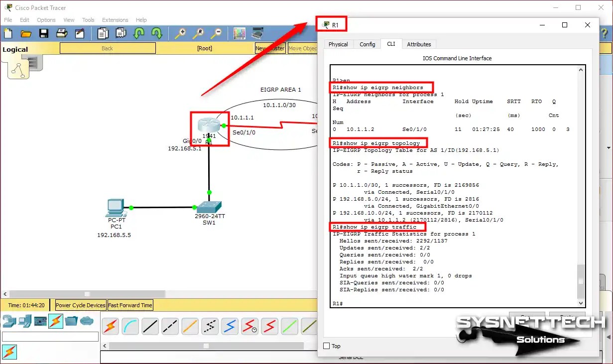Image resolution: width=613 pixels, height=364 pixels.
Task: Expand the panel using the small down arrow
Action: pos(608,147)
